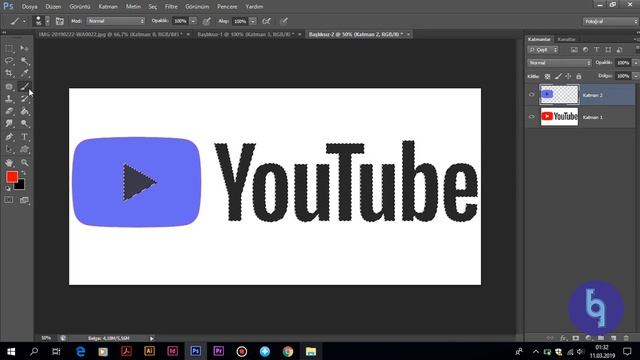Screen dimensions: 640x360
Task: Swap foreground and background colors
Action: [23, 173]
